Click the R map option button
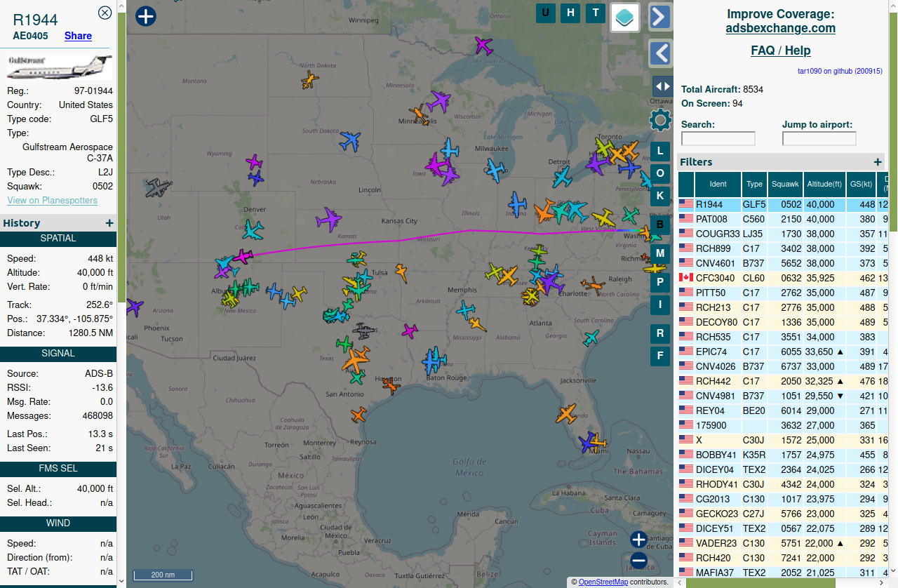Viewport: 898px width, 588px height. [x=660, y=334]
